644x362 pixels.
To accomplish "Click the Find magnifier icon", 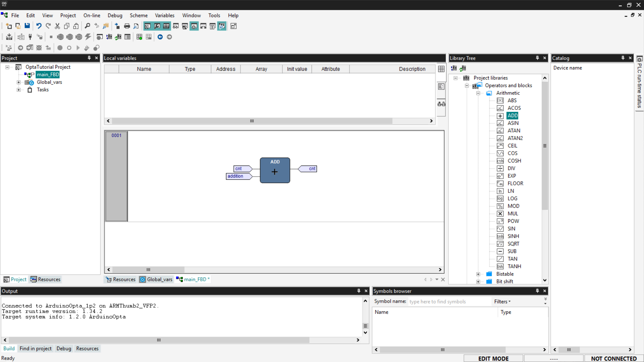I will coord(87,26).
